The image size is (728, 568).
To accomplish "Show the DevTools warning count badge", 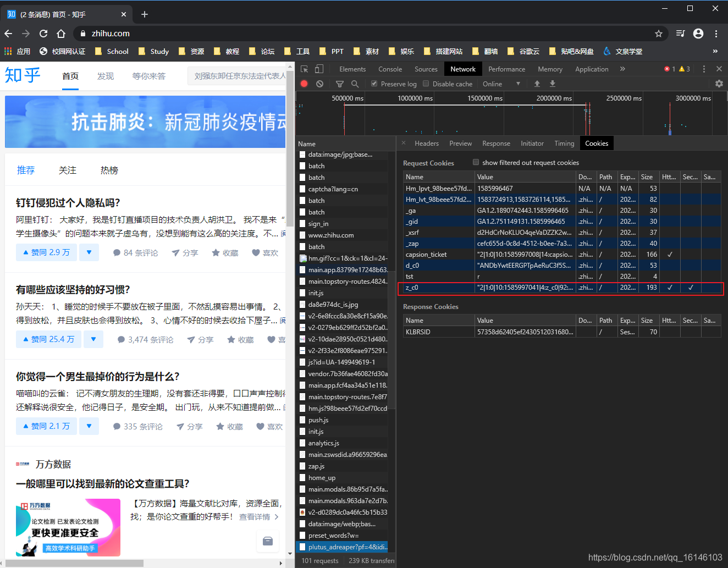I will [685, 69].
